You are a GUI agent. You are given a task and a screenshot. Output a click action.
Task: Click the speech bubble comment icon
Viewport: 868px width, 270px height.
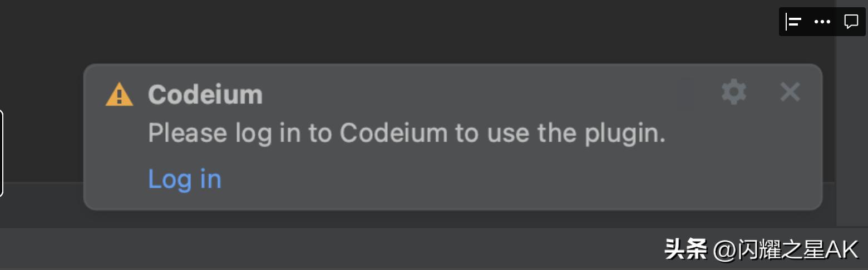[x=851, y=22]
